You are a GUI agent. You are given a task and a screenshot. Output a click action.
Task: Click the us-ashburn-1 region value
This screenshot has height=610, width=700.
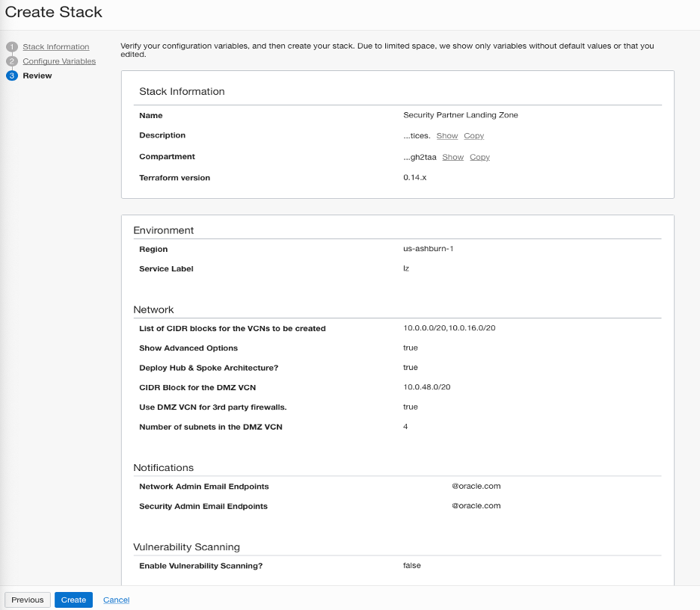tap(428, 249)
